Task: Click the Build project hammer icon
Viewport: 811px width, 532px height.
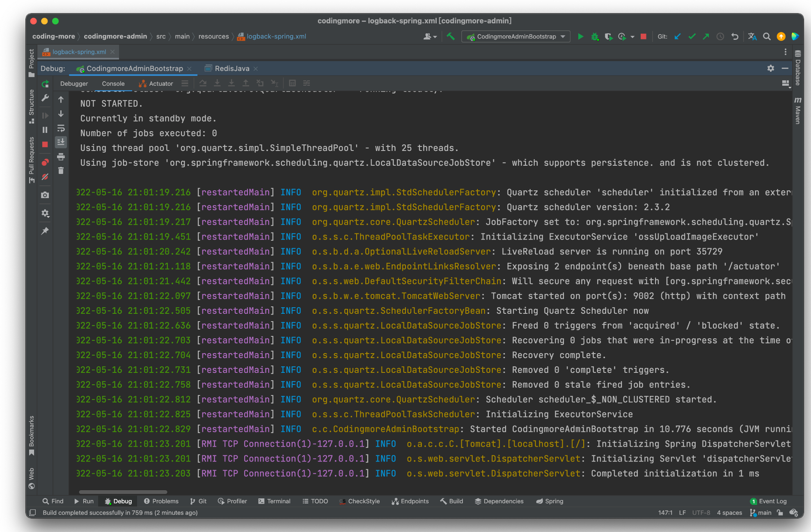Action: point(451,37)
